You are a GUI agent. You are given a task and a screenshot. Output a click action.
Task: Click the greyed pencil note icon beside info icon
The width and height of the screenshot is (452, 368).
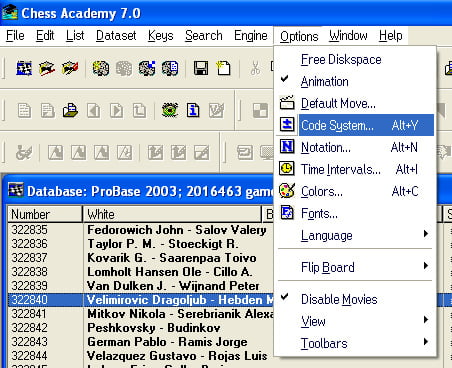(216, 110)
